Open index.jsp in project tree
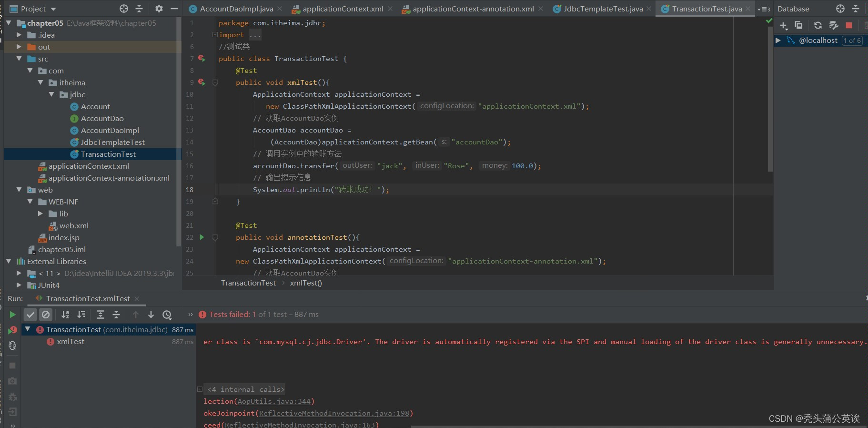Viewport: 868px width, 428px height. (x=59, y=237)
